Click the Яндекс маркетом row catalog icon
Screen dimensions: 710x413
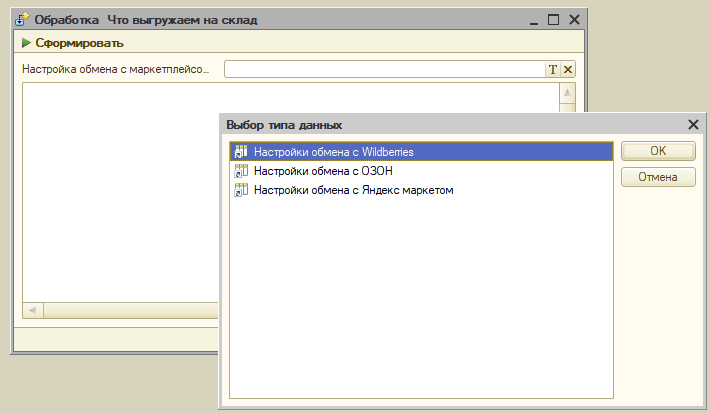click(241, 190)
